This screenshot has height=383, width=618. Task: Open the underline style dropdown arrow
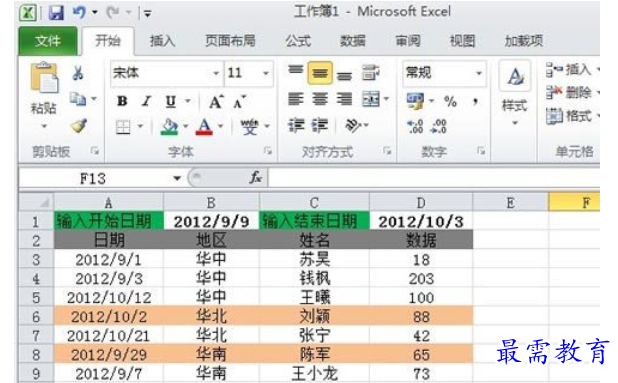[188, 101]
